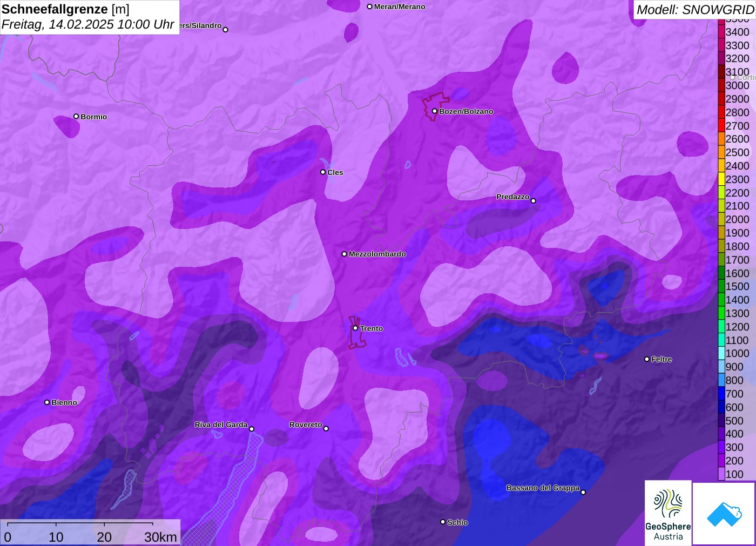Click the Schio location marker
The height and width of the screenshot is (546, 756).
pos(443,522)
